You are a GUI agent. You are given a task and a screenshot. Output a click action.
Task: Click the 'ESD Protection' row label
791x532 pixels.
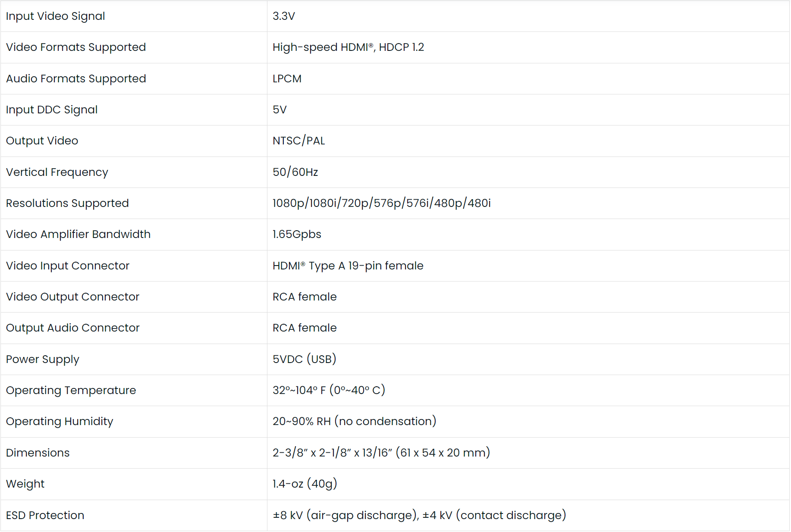point(45,516)
